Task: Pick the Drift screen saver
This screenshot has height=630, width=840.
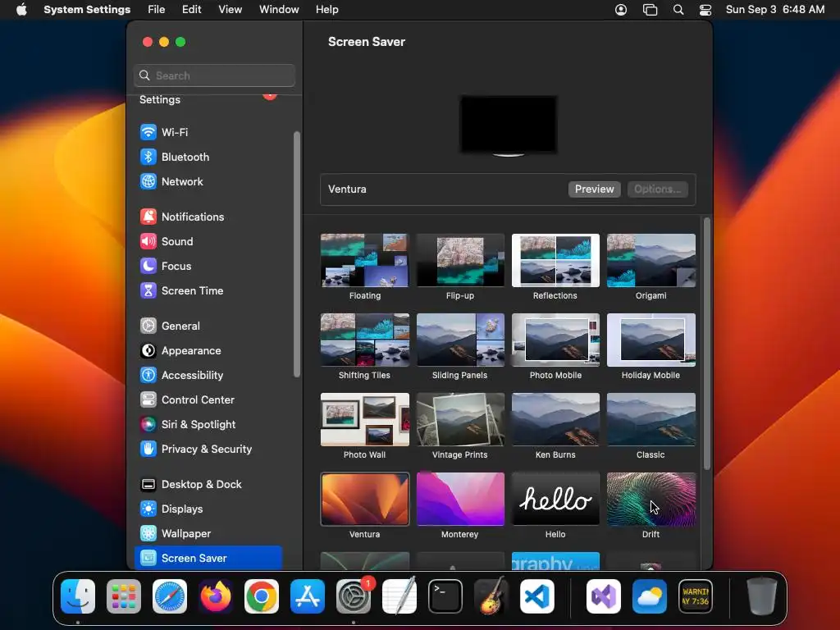Action: pyautogui.click(x=651, y=500)
